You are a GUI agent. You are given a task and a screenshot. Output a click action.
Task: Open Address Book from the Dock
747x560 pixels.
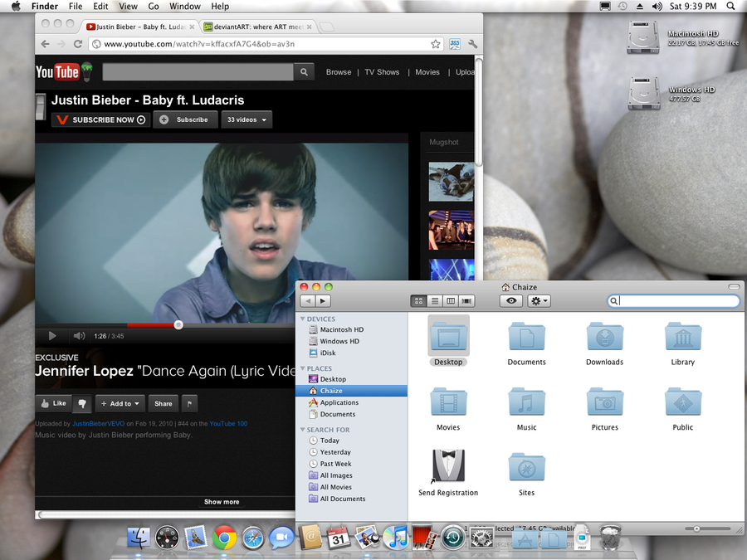tap(310, 538)
